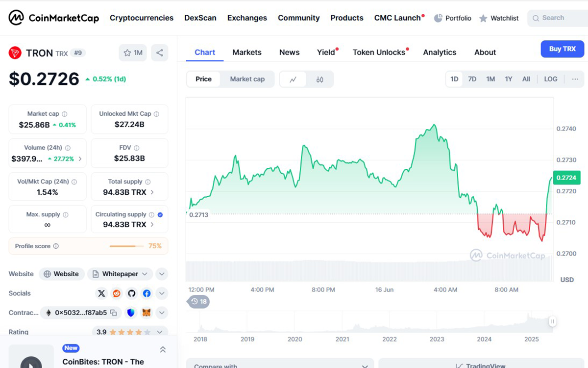Expand Volume (24h) details chevron
The image size is (588, 368).
point(80,159)
